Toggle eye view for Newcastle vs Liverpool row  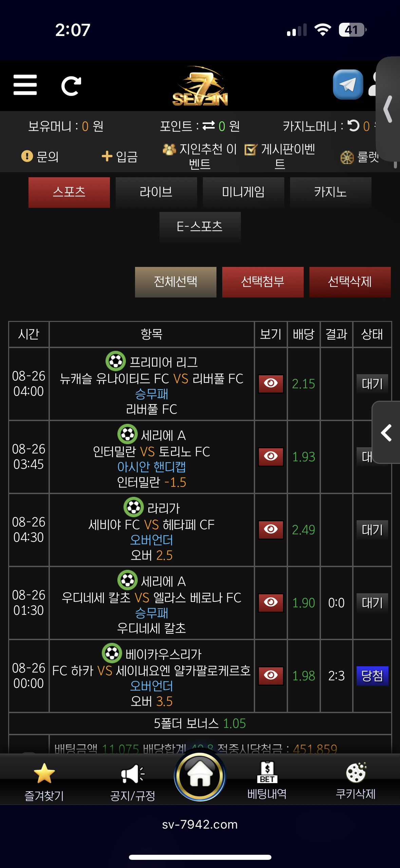pos(271,384)
